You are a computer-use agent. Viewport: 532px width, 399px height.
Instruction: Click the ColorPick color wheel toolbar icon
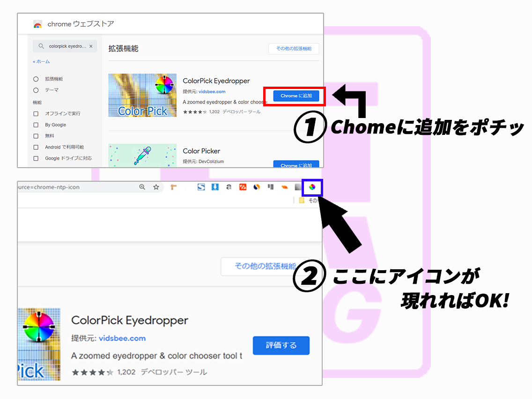point(312,187)
